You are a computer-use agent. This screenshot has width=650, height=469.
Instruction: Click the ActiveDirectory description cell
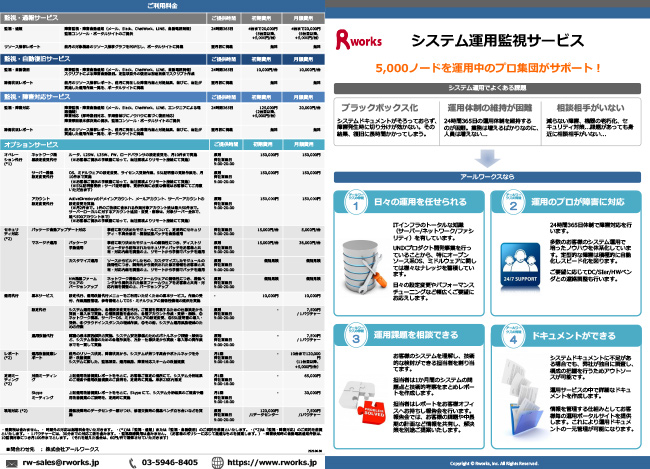136,209
